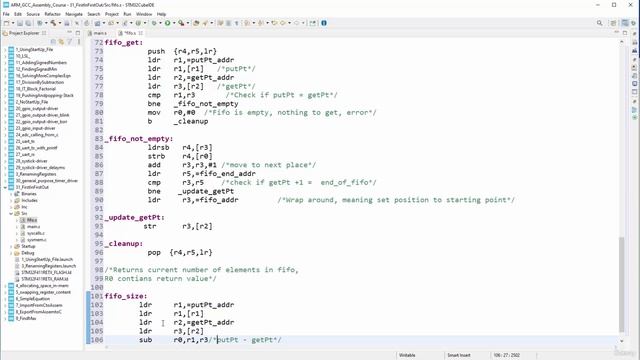Expand the 1_UsingStartUp_File project
640x360 pixels.
pyautogui.click(x=5, y=49)
